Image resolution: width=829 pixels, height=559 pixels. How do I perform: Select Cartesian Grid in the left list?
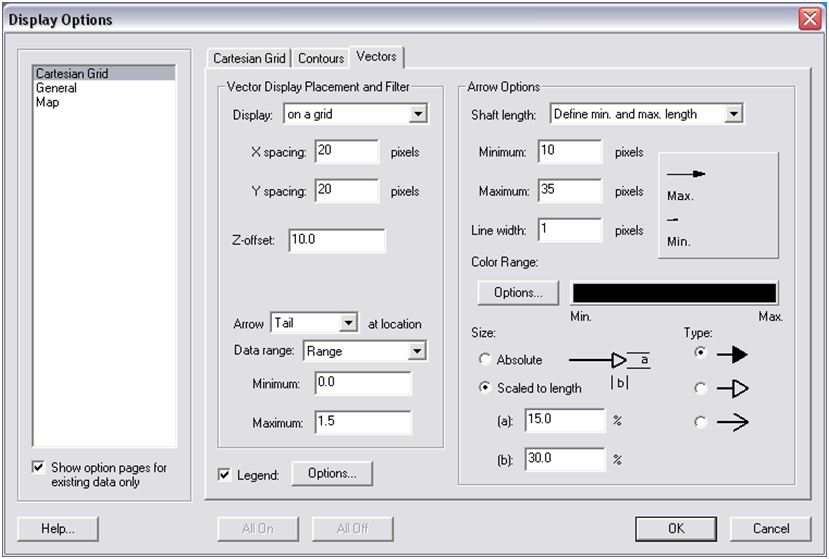tap(104, 73)
